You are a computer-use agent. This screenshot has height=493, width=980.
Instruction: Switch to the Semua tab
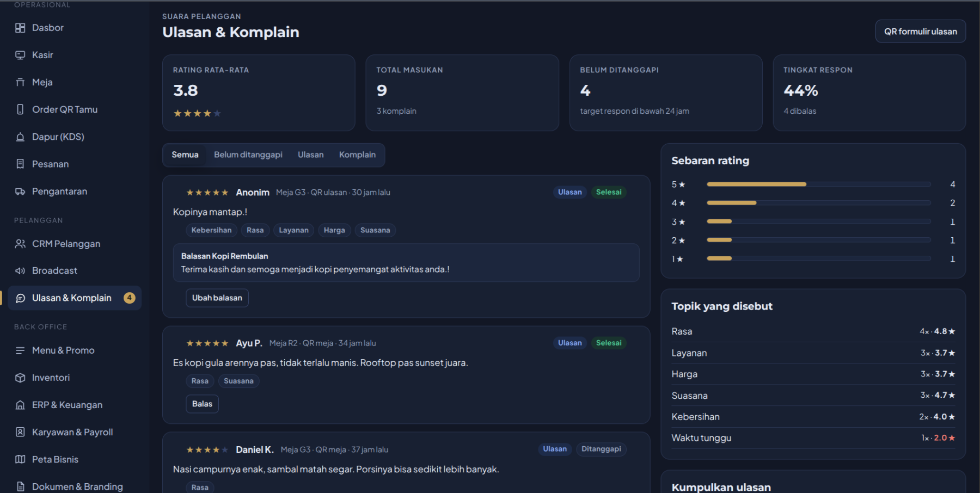(185, 155)
